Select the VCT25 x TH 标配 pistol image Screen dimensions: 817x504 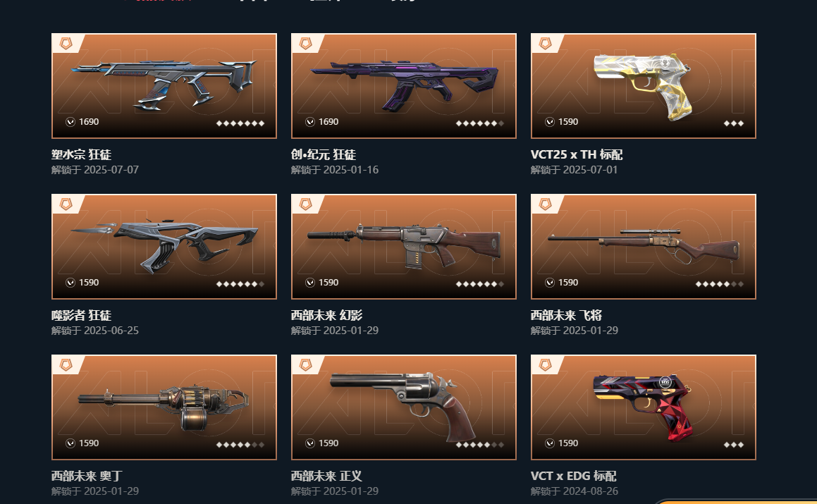click(x=643, y=86)
